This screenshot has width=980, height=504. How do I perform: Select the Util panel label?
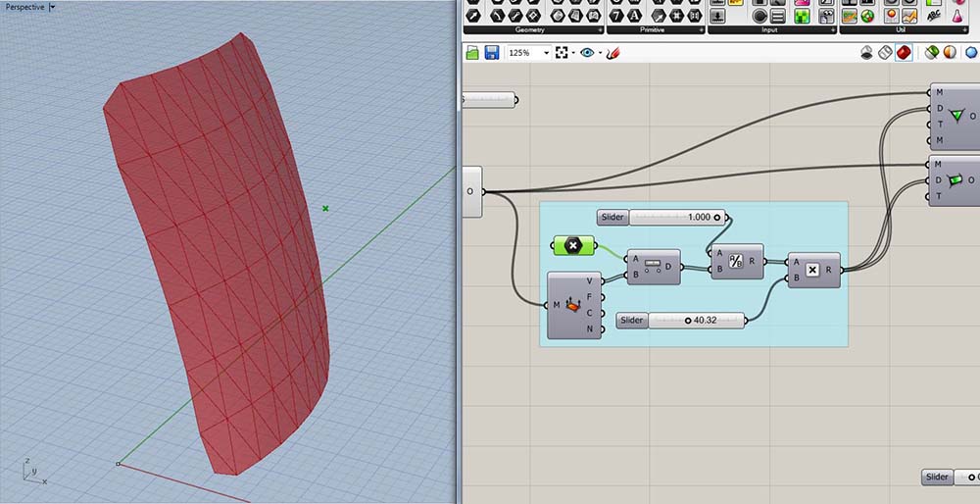point(900,30)
